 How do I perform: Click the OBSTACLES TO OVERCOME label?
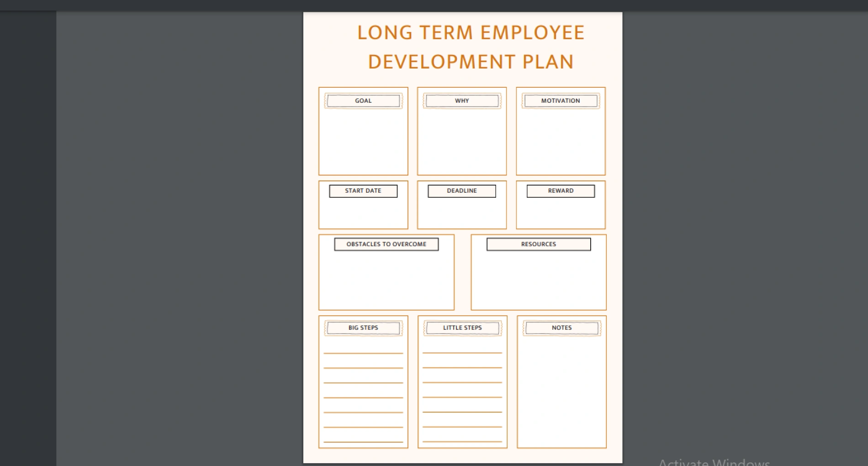point(386,244)
